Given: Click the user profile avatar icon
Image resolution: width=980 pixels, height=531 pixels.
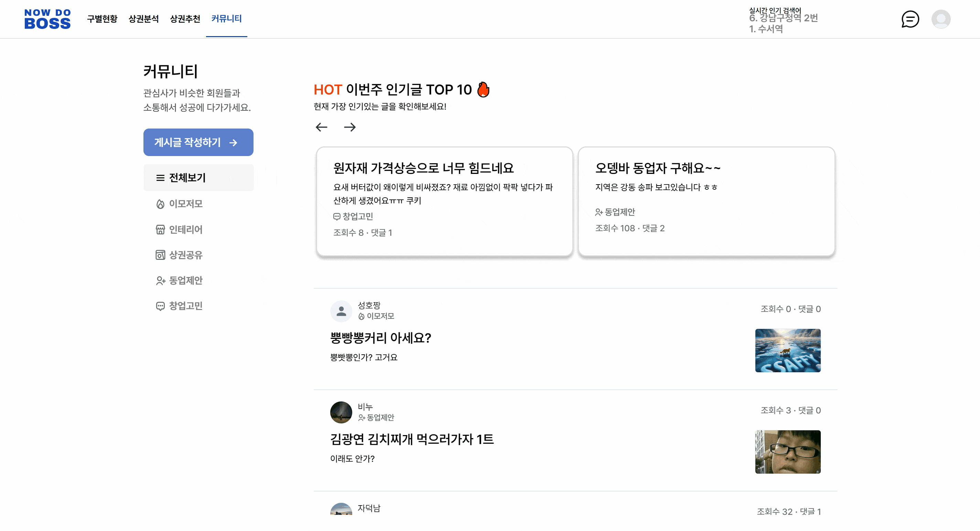Looking at the screenshot, I should click(x=941, y=19).
